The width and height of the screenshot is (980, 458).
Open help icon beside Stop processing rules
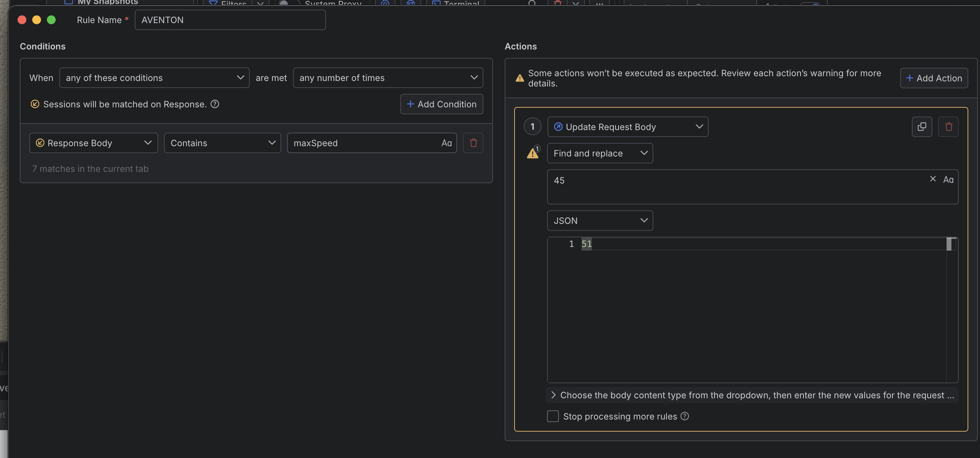[685, 416]
